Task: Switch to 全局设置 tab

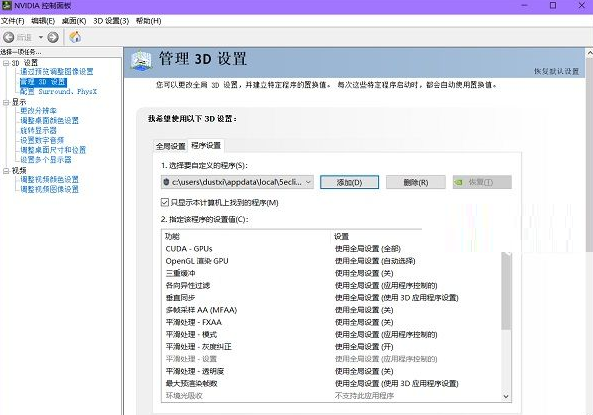Action: 171,146
